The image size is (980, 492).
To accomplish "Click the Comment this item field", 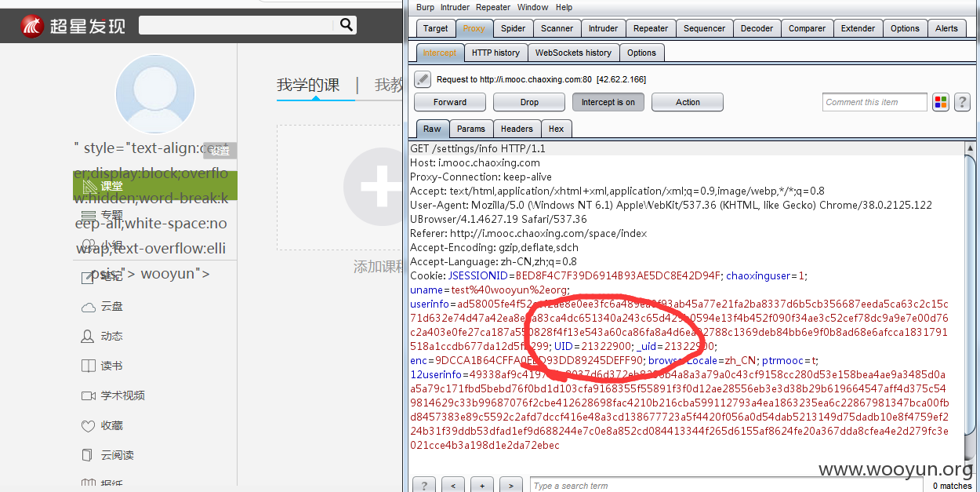I will pos(875,102).
